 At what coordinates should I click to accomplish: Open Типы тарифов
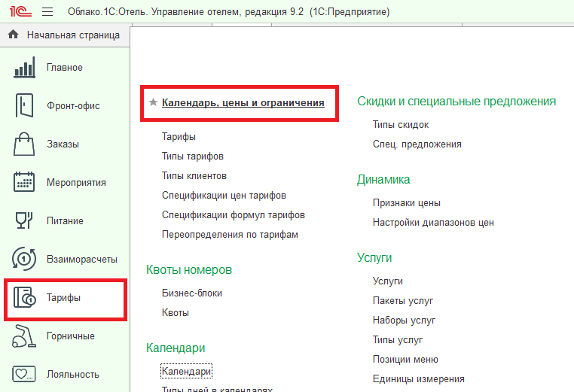193,156
